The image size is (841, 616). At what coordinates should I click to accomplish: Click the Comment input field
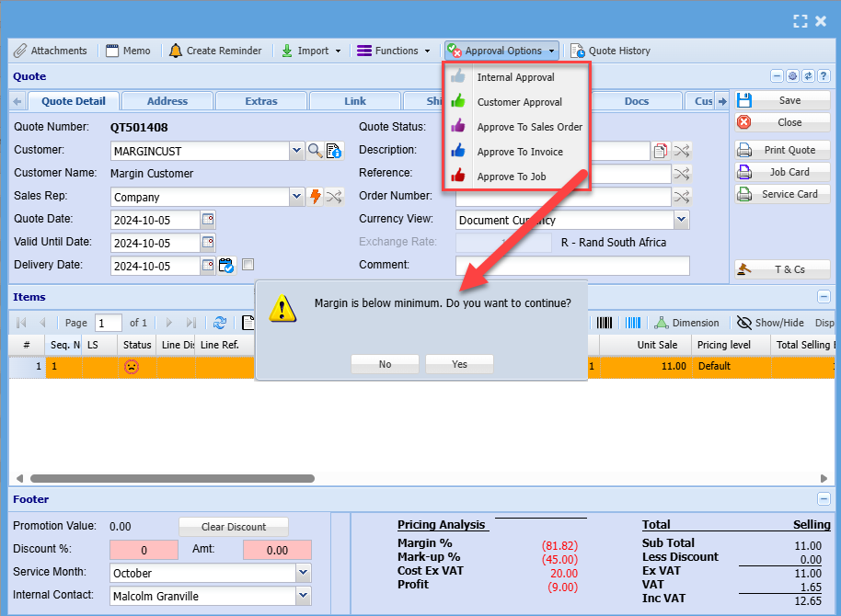pyautogui.click(x=572, y=266)
